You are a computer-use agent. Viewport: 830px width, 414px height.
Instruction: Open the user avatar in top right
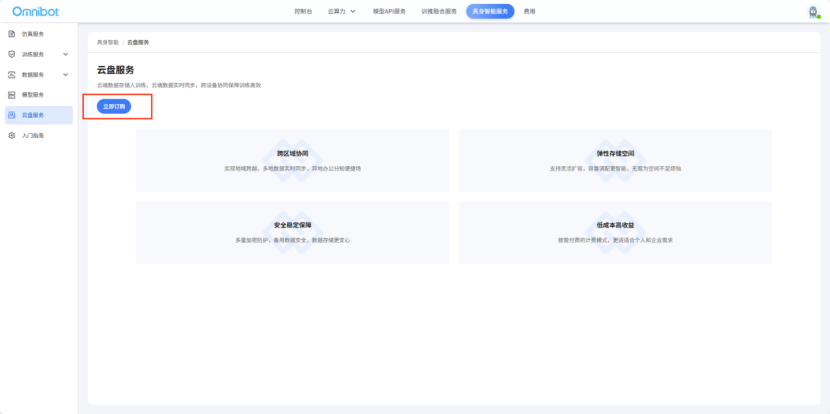[x=812, y=11]
